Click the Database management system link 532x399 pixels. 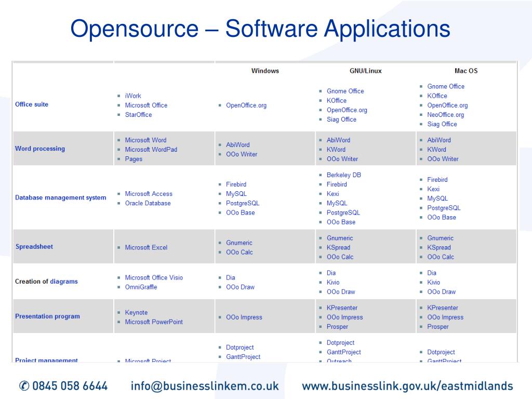click(x=60, y=197)
